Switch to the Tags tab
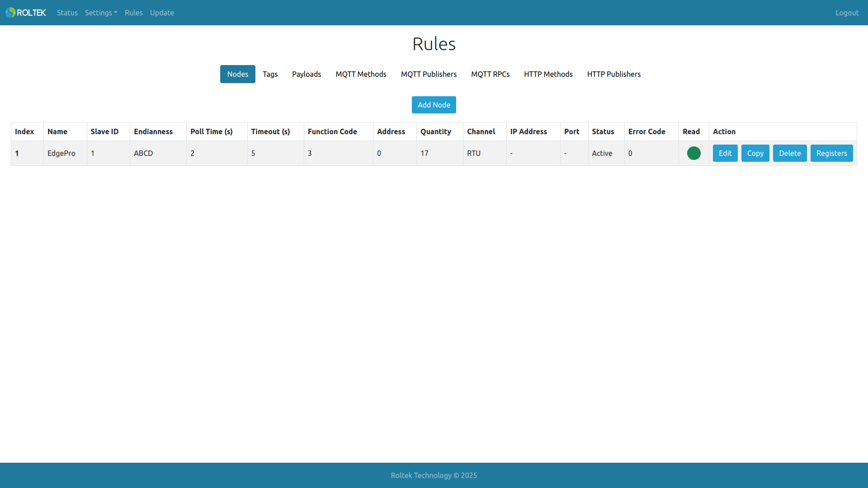This screenshot has height=488, width=868. click(x=270, y=74)
